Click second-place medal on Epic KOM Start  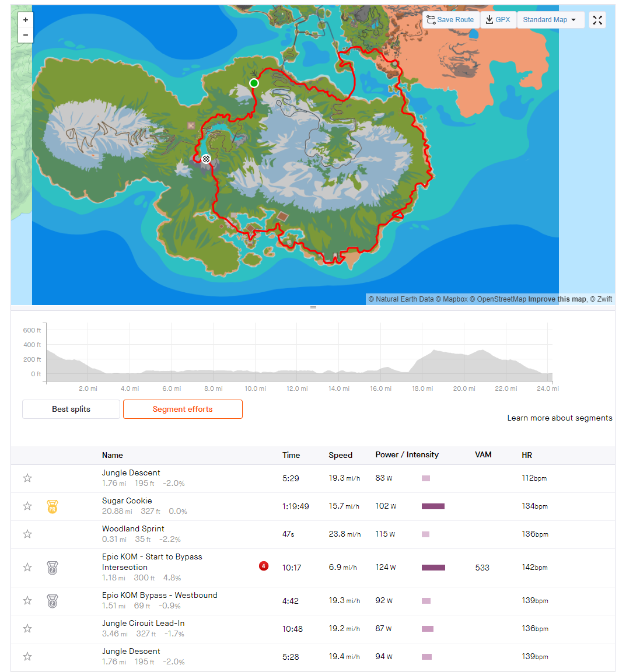click(53, 568)
